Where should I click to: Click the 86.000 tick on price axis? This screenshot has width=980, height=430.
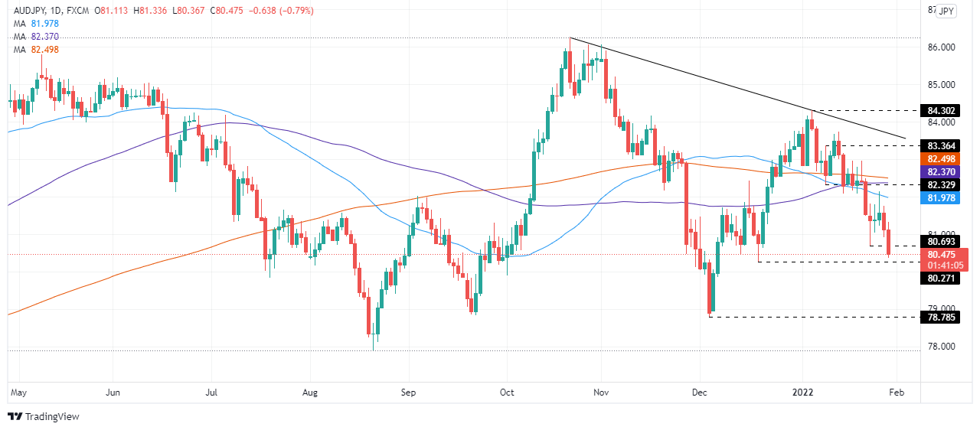942,47
